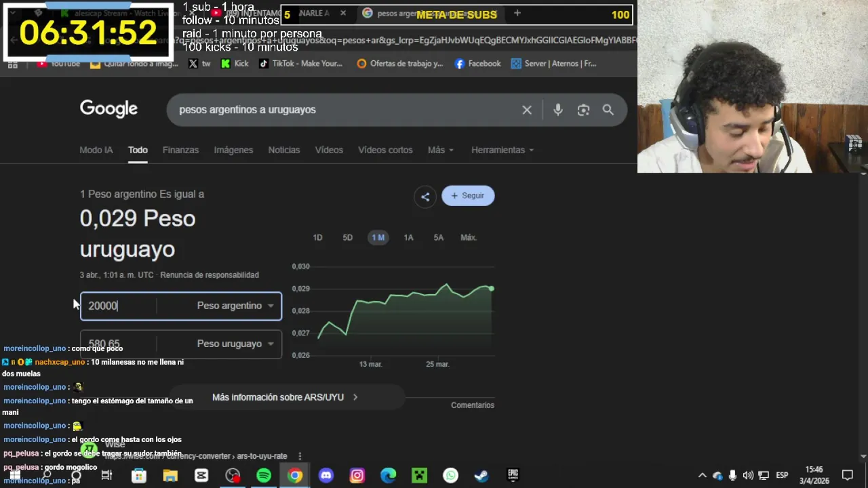
Task: Open the Peso uruguayo currency dropdown
Action: tap(235, 344)
